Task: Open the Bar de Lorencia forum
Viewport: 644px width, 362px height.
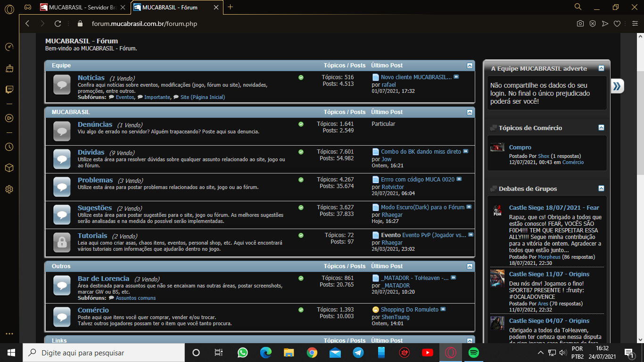Action: 103,279
